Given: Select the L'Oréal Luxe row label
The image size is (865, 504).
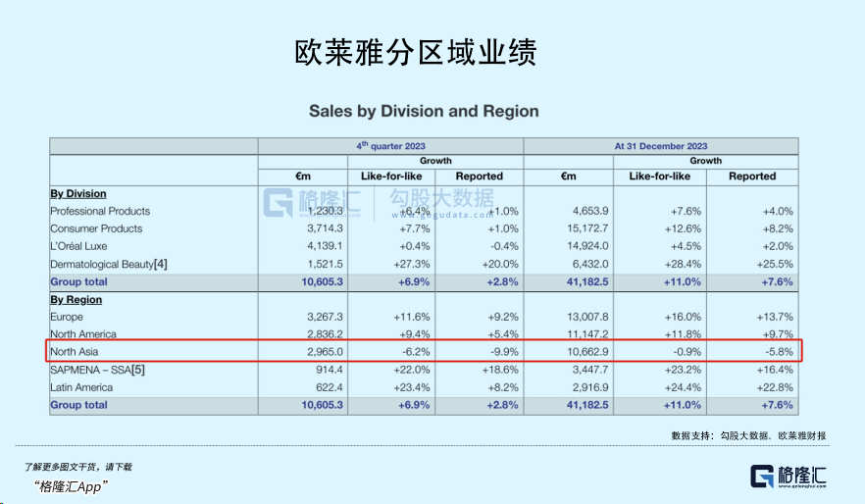Looking at the screenshot, I should [78, 246].
